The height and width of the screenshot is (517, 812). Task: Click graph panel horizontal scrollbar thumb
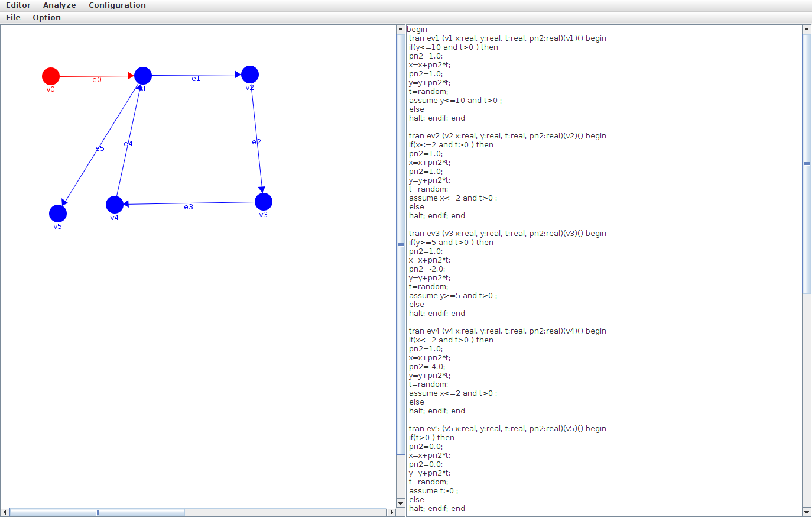(97, 512)
